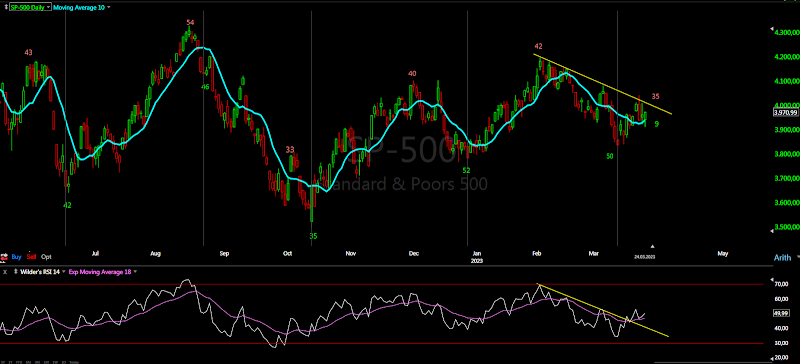Click the Jan 2023 label on time axis

(x=477, y=256)
